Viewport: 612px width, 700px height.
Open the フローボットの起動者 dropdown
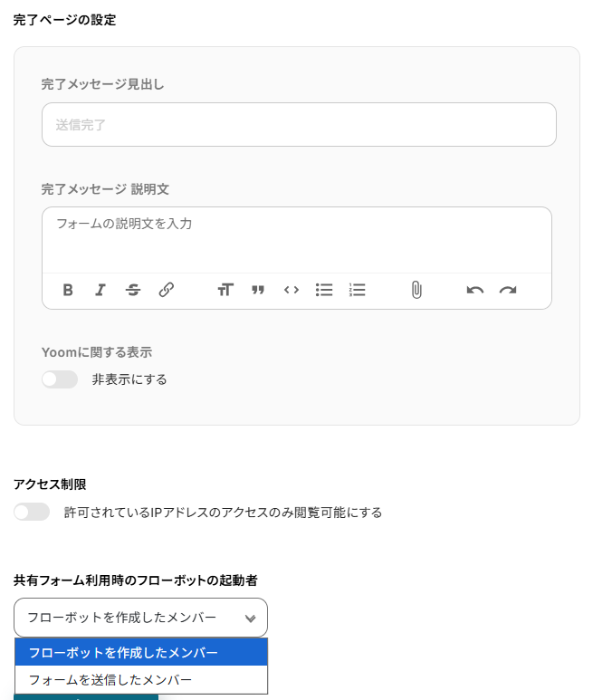pyautogui.click(x=140, y=618)
